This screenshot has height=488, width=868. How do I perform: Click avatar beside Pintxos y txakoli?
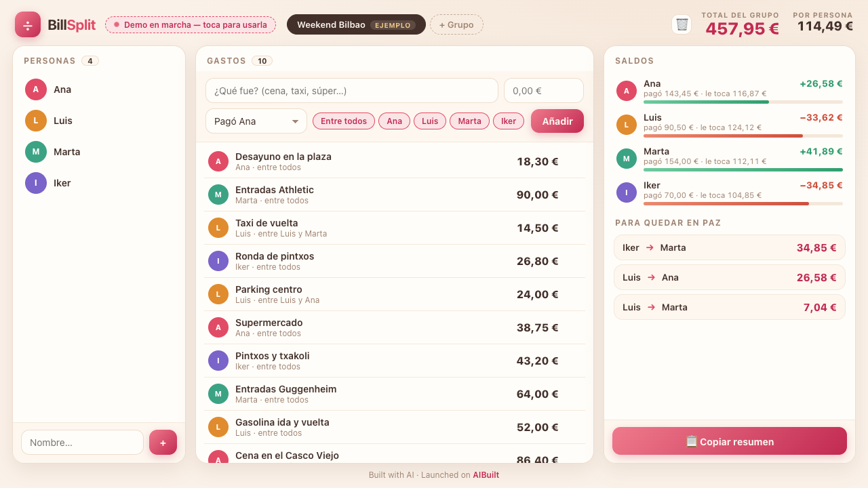point(218,361)
